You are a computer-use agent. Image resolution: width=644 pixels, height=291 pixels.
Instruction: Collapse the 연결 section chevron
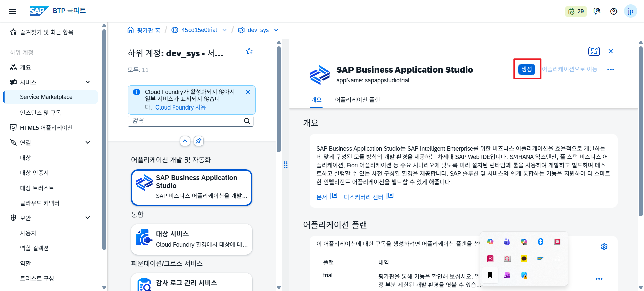[88, 142]
